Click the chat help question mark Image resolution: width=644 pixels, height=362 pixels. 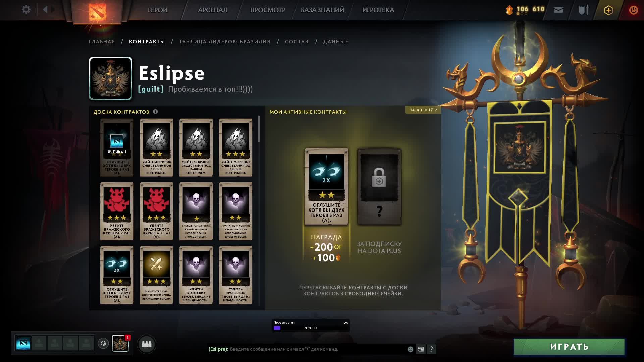click(x=431, y=349)
